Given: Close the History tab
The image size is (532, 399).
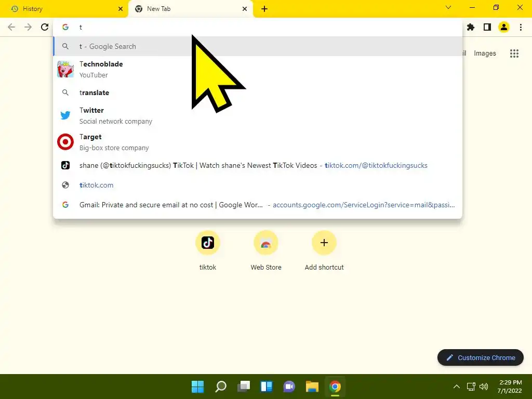Looking at the screenshot, I should coord(121,9).
